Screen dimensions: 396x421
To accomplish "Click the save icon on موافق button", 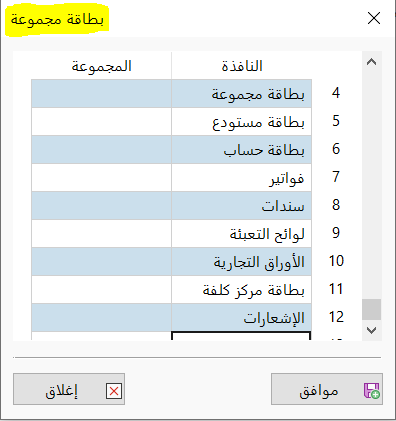I will 371,390.
